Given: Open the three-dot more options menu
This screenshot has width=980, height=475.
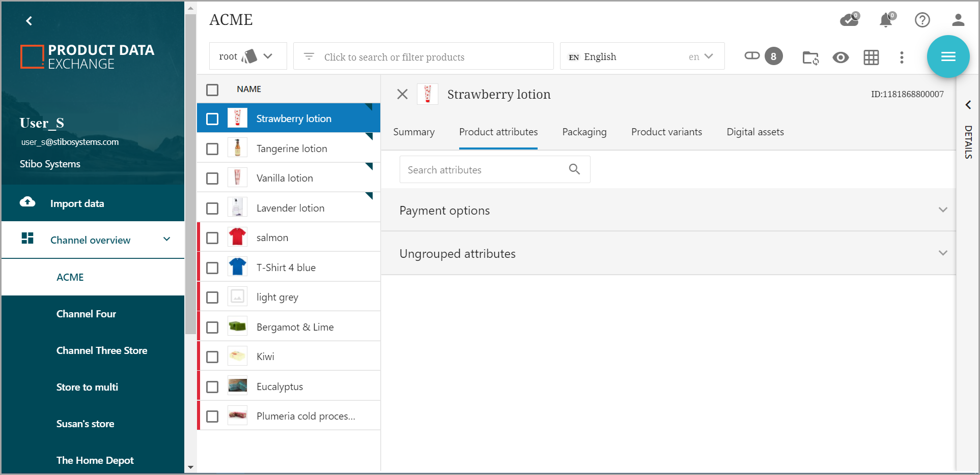Looking at the screenshot, I should pos(902,57).
